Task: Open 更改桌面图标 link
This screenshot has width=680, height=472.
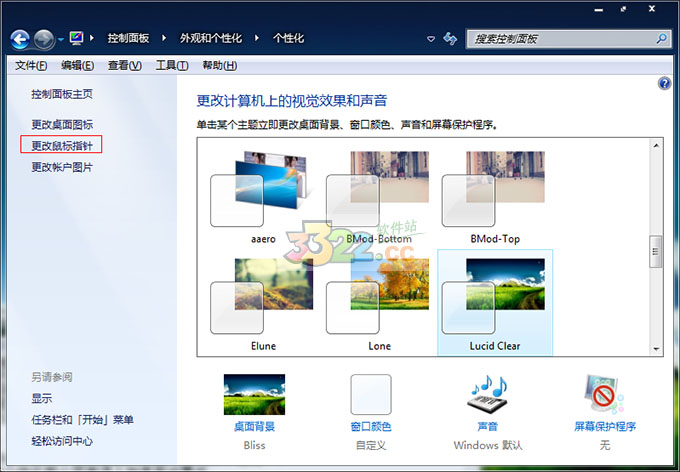Action: 62,125
